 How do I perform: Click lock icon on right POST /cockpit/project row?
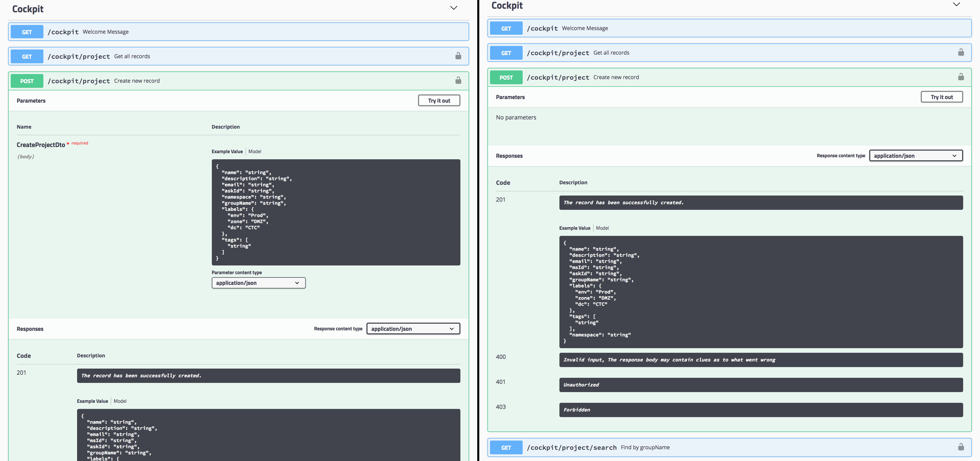[961, 77]
